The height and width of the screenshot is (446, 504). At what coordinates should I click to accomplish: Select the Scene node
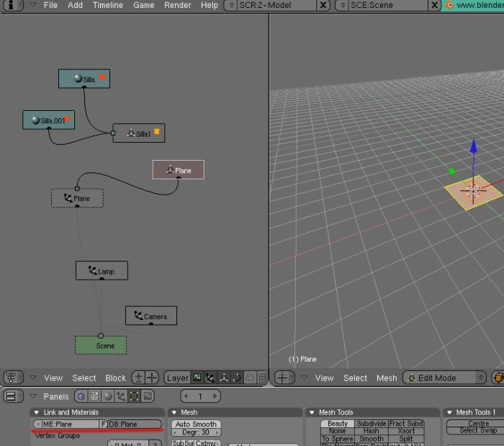coord(101,345)
